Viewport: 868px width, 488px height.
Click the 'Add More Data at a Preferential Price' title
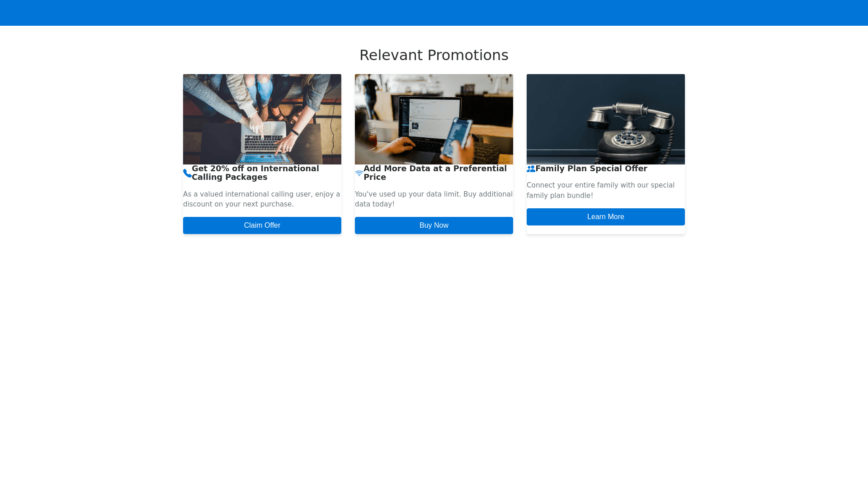(435, 173)
